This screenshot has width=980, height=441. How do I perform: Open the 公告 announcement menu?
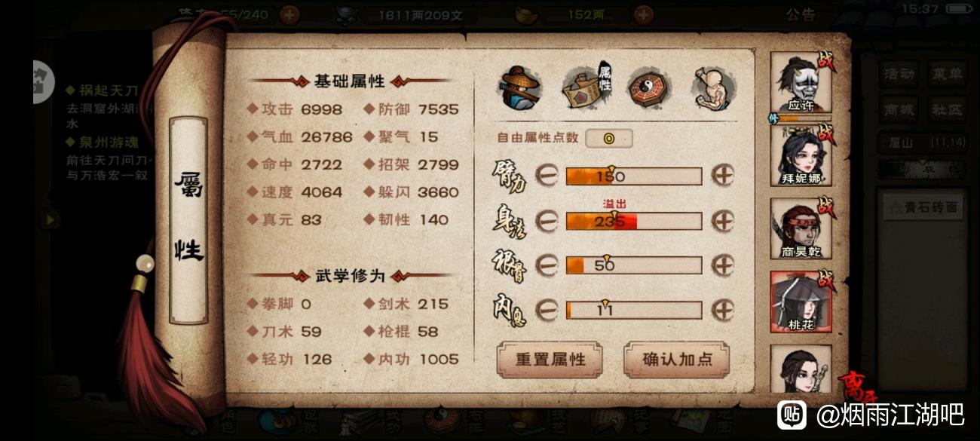[800, 14]
